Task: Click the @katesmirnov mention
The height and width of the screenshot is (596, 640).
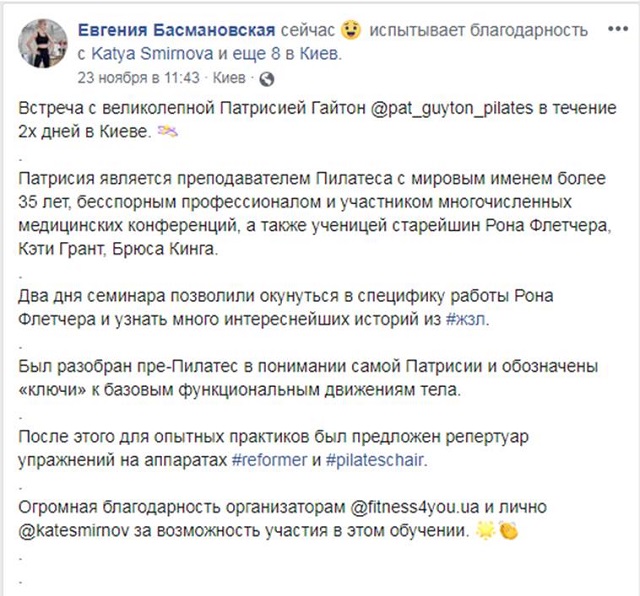Action: pos(74,531)
